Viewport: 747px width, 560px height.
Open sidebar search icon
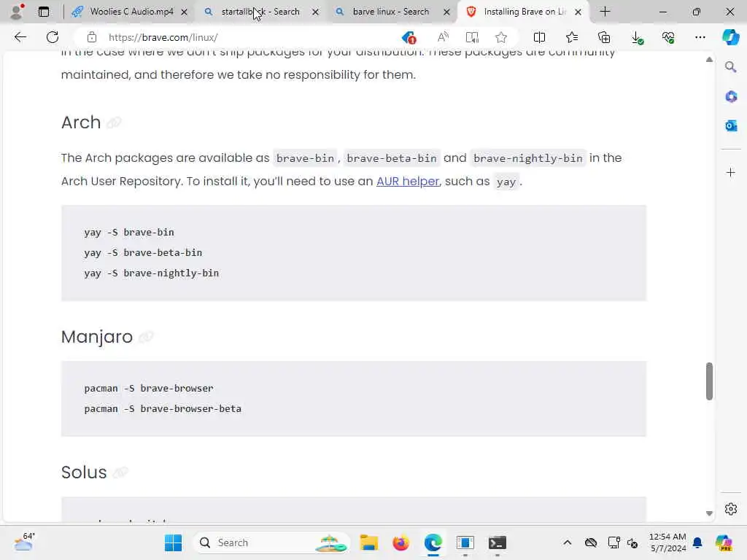[731, 66]
